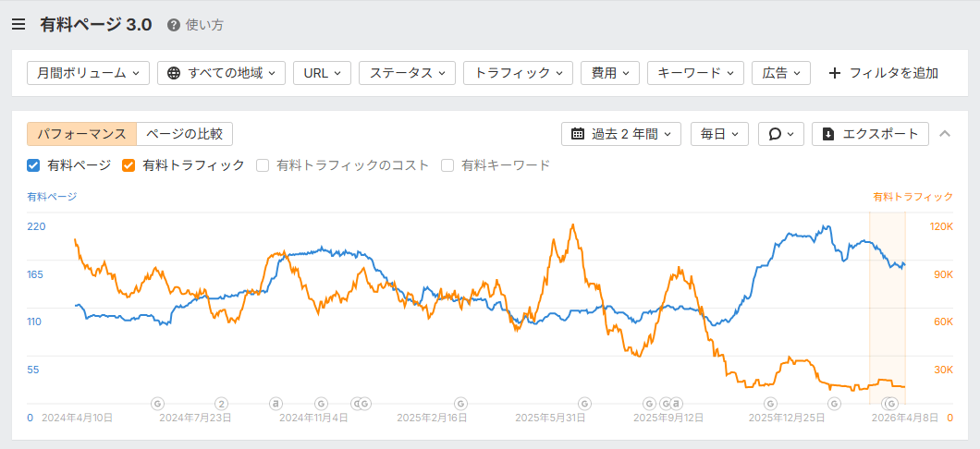Click the plus icon to add filter
This screenshot has height=449, width=980.
[x=835, y=73]
